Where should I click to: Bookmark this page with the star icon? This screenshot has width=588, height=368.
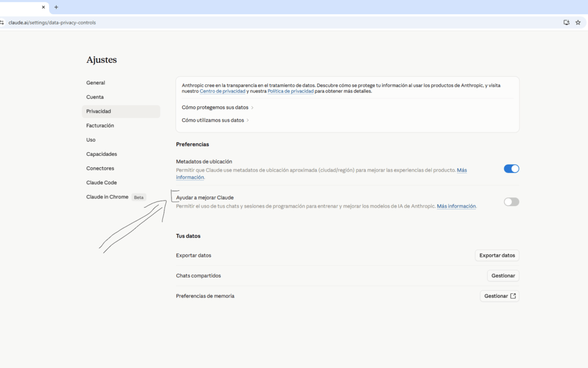click(578, 22)
